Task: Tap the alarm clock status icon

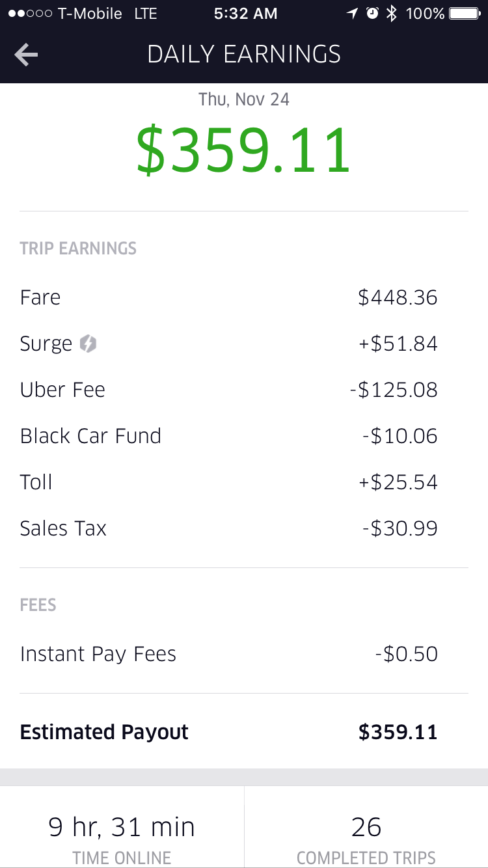Action: point(372,14)
